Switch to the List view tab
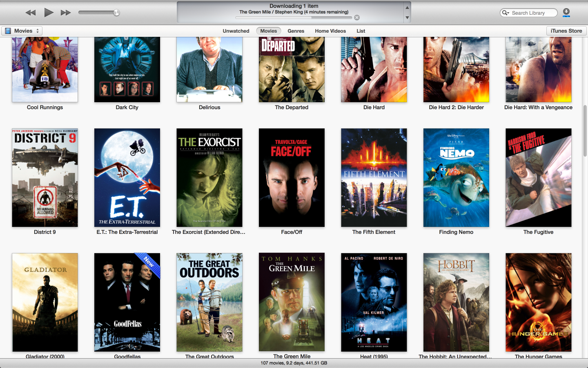The width and height of the screenshot is (588, 368). pyautogui.click(x=361, y=31)
